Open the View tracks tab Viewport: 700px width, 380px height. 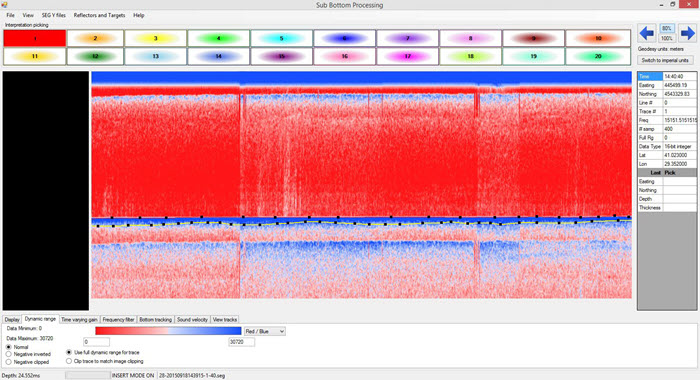click(225, 320)
